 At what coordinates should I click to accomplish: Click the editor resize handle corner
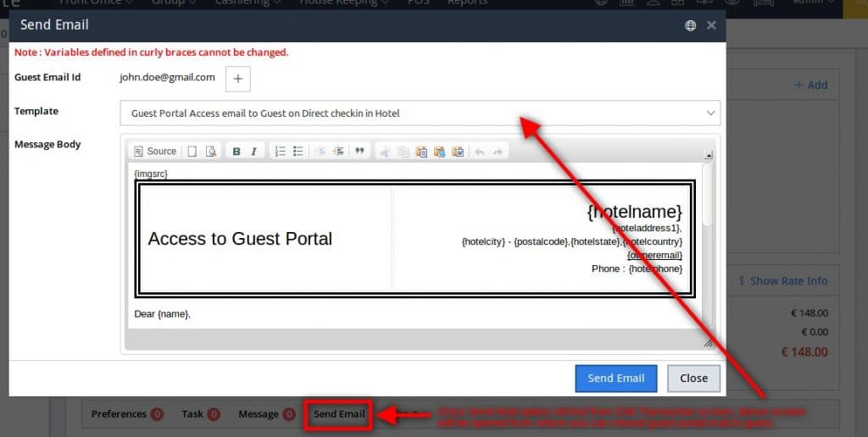pos(708,344)
